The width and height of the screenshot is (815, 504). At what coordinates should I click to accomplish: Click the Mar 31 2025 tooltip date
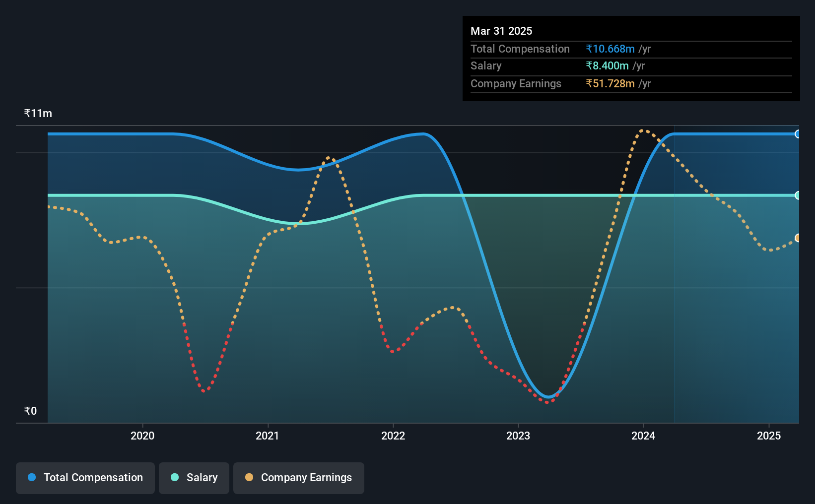point(501,31)
